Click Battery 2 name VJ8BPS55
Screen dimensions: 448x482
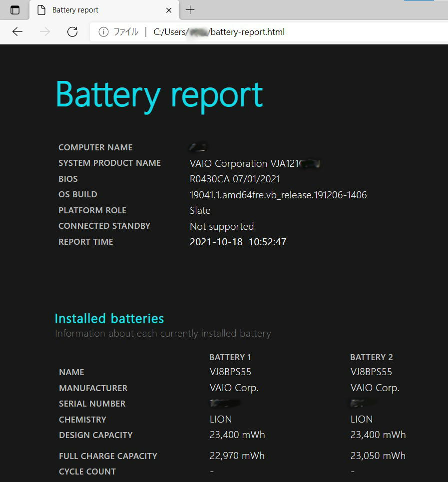tap(371, 372)
